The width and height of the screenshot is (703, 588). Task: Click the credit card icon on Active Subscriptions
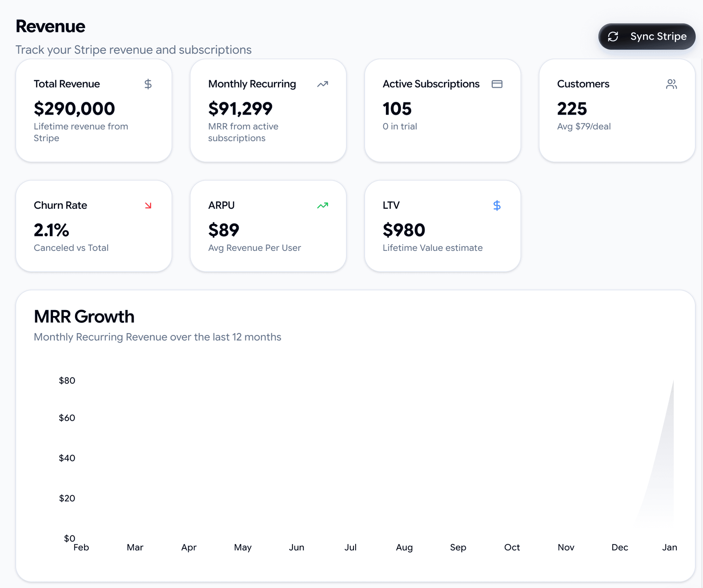[497, 84]
